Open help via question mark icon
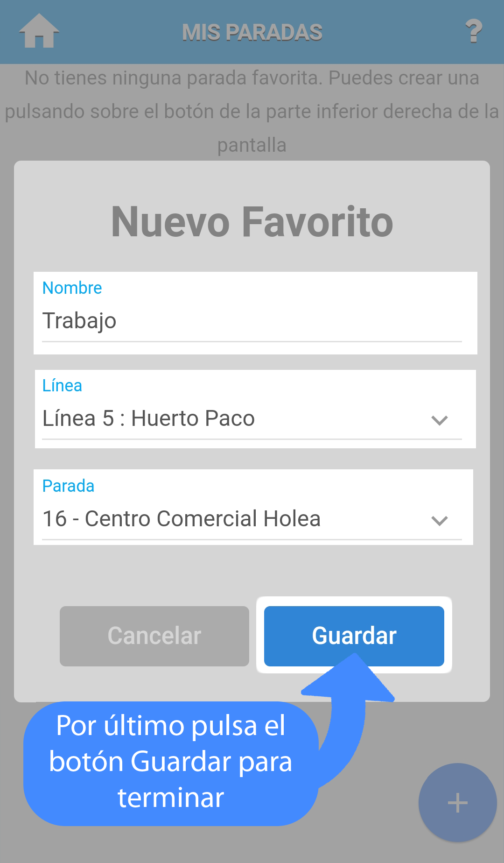This screenshot has height=863, width=504. pyautogui.click(x=473, y=32)
